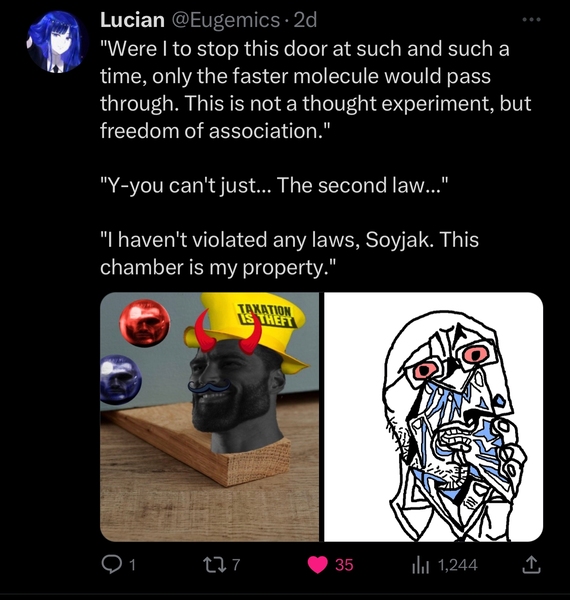Open the three-dot more options menu

(532, 20)
